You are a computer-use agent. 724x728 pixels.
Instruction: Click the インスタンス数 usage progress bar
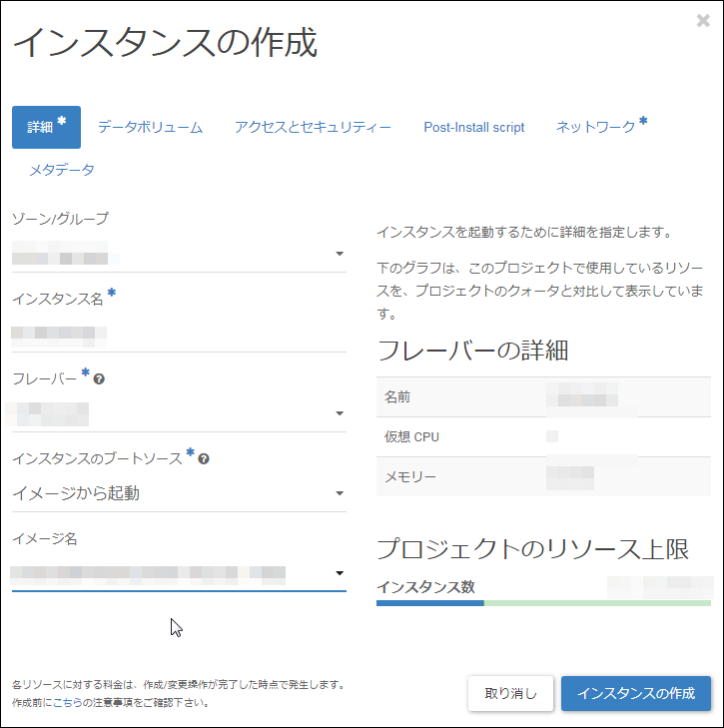click(x=544, y=603)
